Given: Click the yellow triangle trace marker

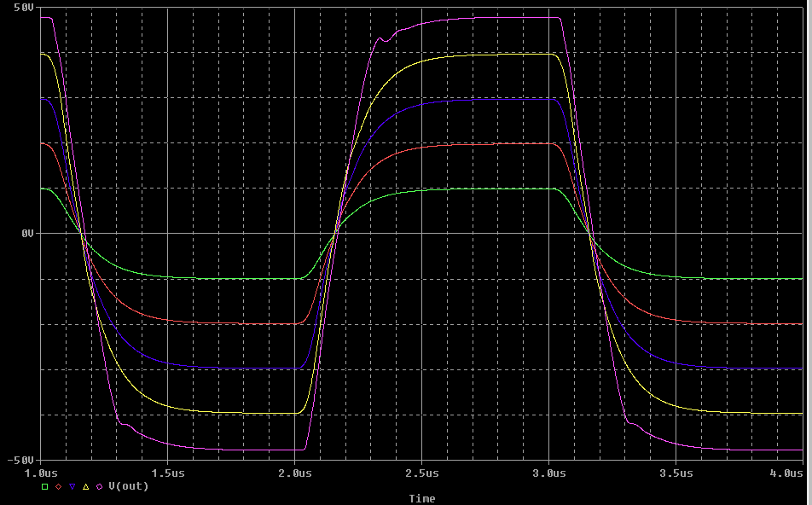Looking at the screenshot, I should (x=85, y=486).
